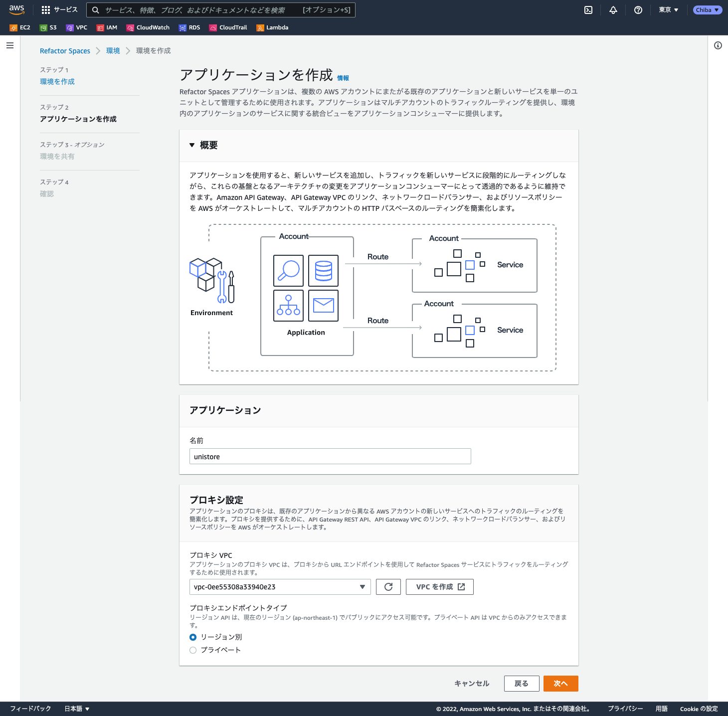The width and height of the screenshot is (728, 716).
Task: Open the 東京 region selector
Action: [668, 10]
